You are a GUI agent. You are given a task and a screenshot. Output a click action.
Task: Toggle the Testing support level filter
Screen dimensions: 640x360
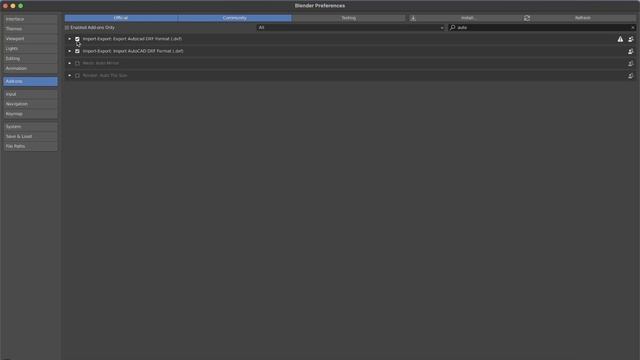coord(349,18)
